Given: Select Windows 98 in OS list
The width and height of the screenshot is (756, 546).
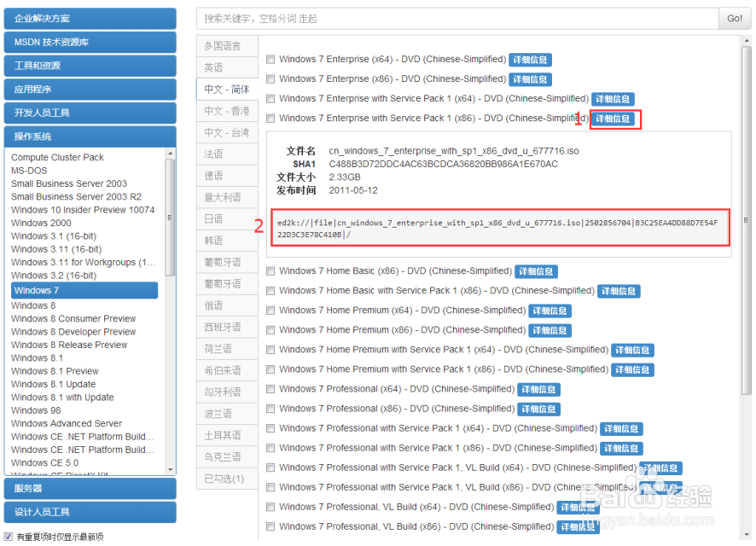Looking at the screenshot, I should pyautogui.click(x=36, y=410).
